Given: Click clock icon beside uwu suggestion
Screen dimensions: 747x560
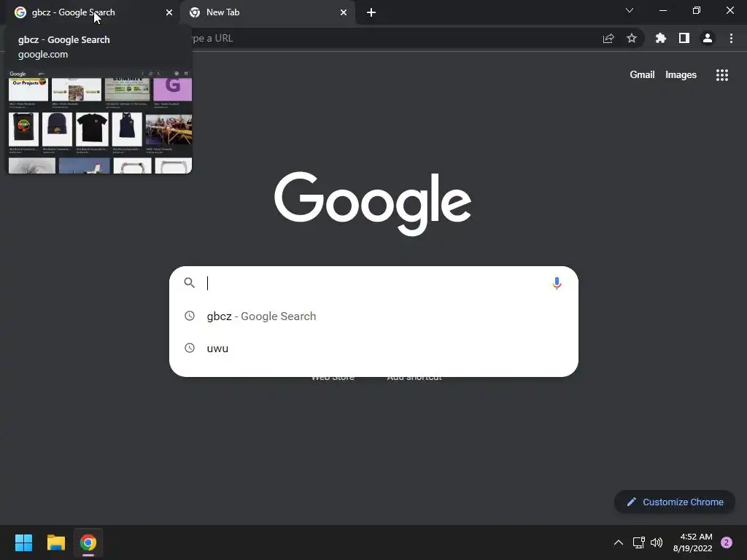Looking at the screenshot, I should (x=190, y=348).
